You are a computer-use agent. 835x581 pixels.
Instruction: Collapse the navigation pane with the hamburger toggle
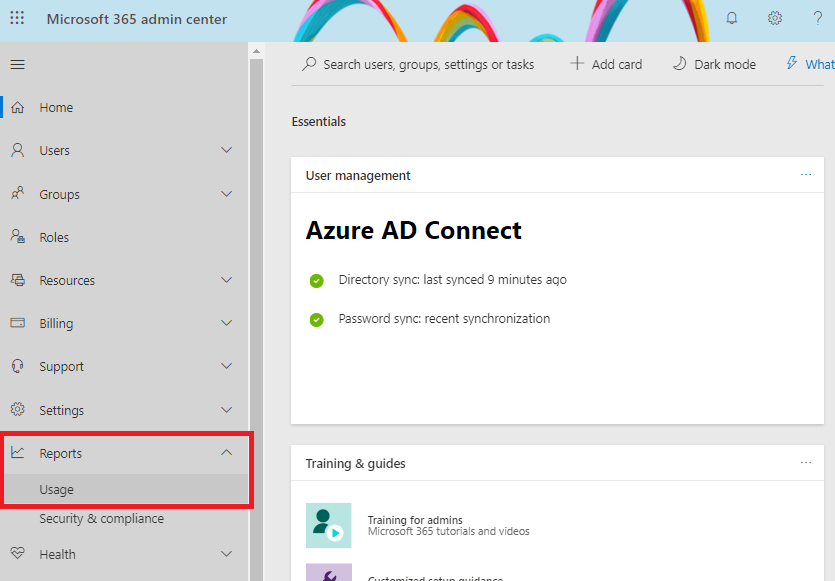pos(17,63)
